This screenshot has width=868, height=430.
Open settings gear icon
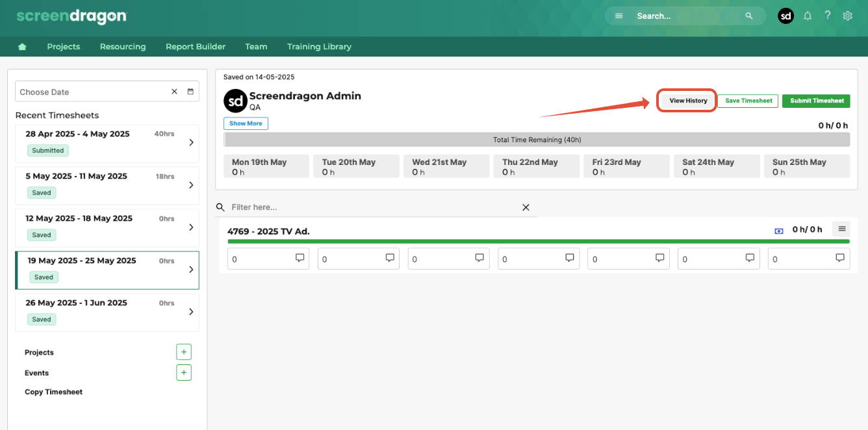point(847,16)
